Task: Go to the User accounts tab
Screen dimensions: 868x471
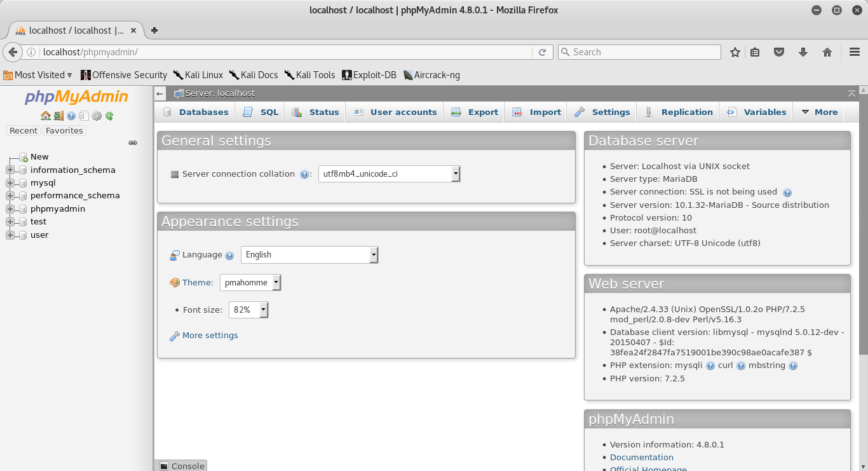Action: (x=395, y=112)
